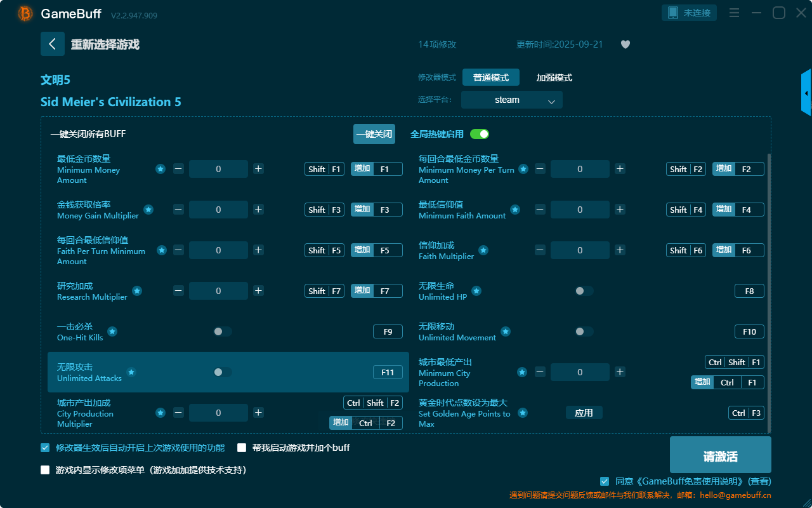Click 应用 for Golden Age Points
The width and height of the screenshot is (812, 508).
point(584,413)
